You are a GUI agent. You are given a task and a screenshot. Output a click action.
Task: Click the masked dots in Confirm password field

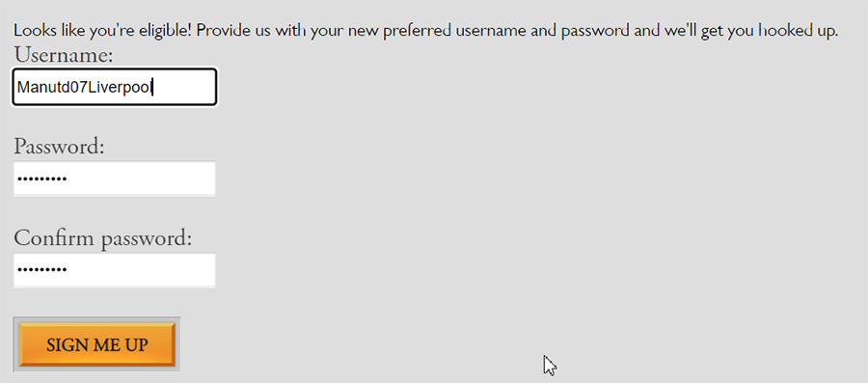tap(42, 270)
